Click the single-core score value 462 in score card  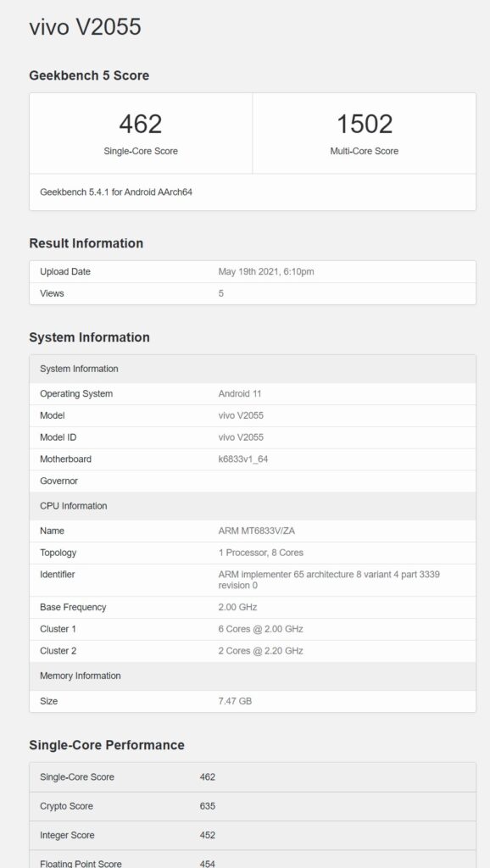click(141, 124)
